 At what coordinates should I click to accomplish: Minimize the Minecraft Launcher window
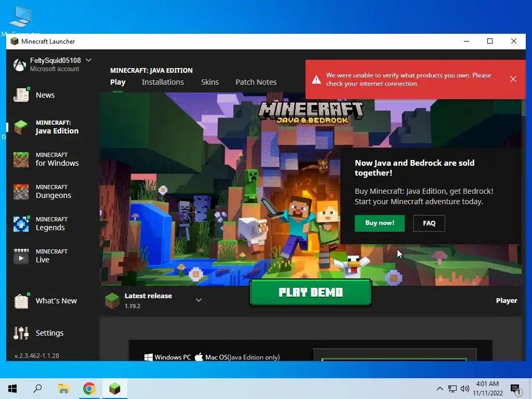click(x=467, y=42)
